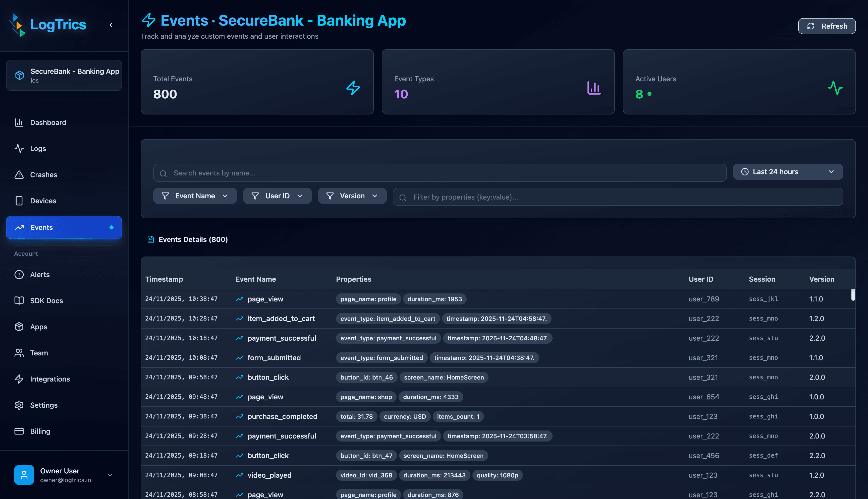Select the Logs icon in sidebar
Image resolution: width=868 pixels, height=499 pixels.
pyautogui.click(x=37, y=148)
